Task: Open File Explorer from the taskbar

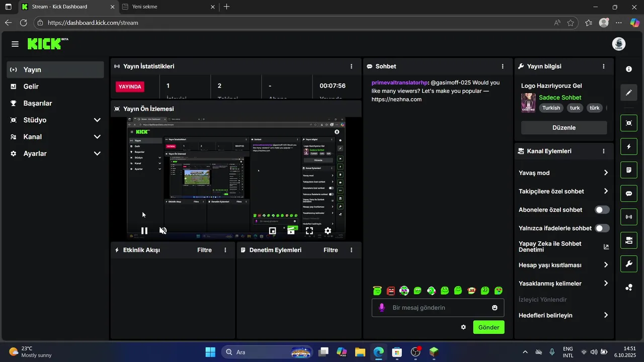Action: [x=360, y=352]
